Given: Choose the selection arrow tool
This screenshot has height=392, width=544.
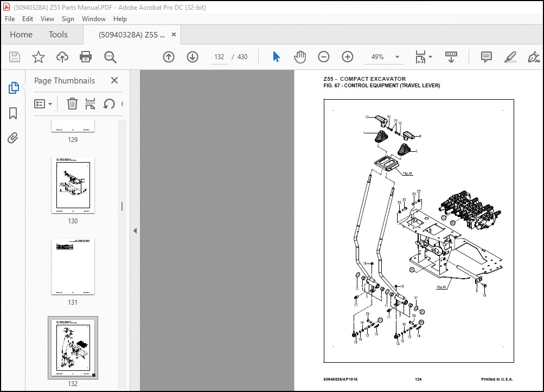Looking at the screenshot, I should (276, 57).
